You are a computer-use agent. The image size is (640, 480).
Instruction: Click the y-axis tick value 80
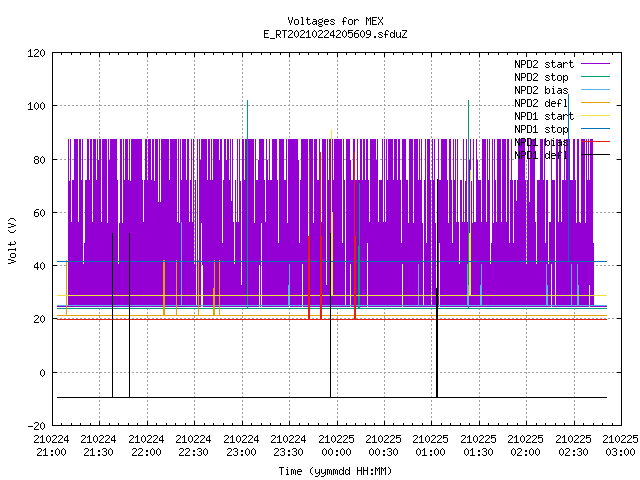tap(39, 160)
